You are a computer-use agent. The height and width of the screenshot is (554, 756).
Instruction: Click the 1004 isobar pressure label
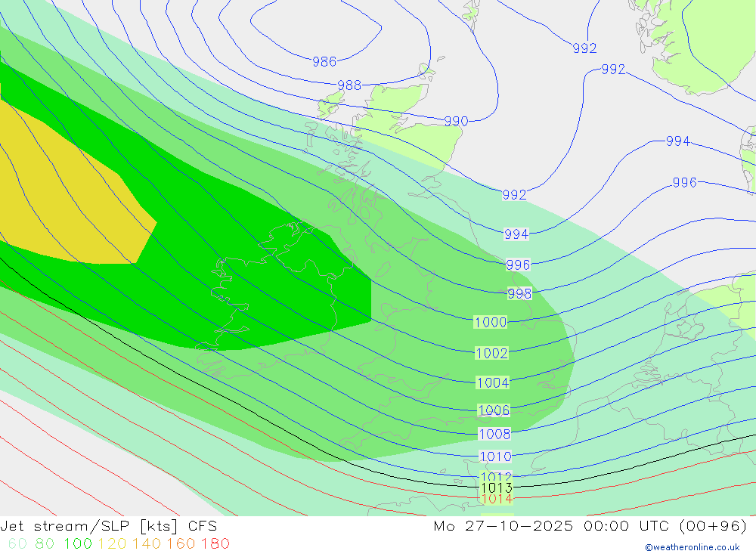(x=493, y=383)
